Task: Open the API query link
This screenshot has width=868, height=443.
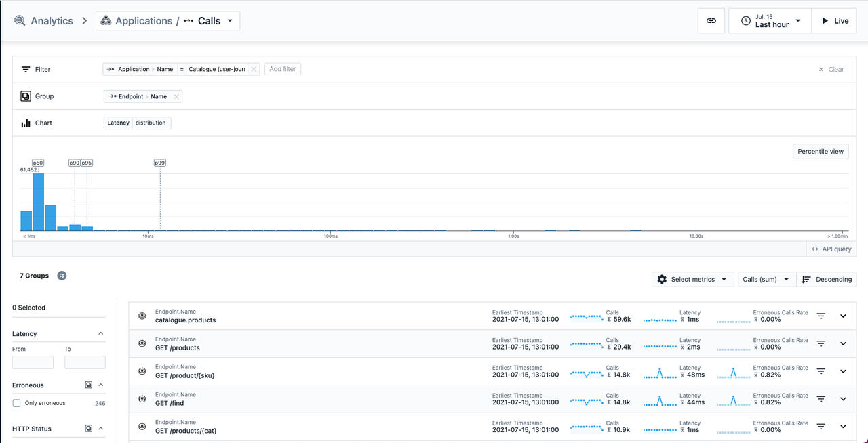Action: [831, 249]
